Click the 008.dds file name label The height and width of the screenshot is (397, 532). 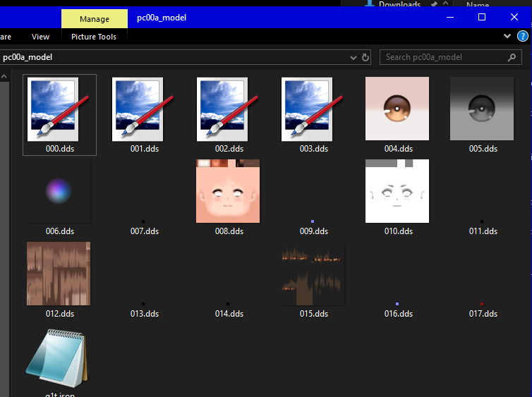[229, 231]
